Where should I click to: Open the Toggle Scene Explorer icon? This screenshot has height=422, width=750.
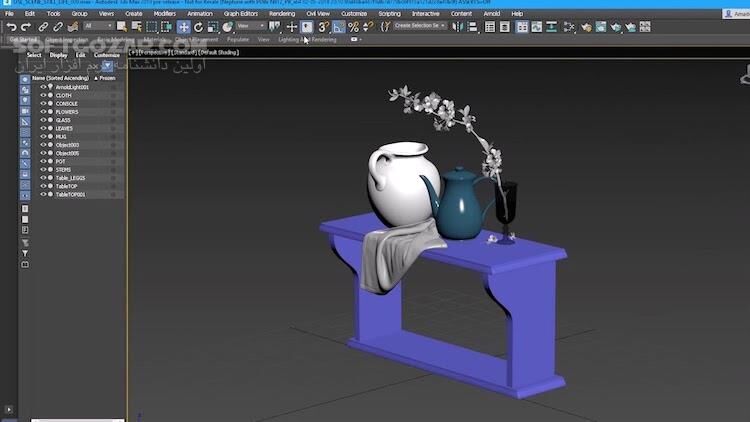coord(490,27)
